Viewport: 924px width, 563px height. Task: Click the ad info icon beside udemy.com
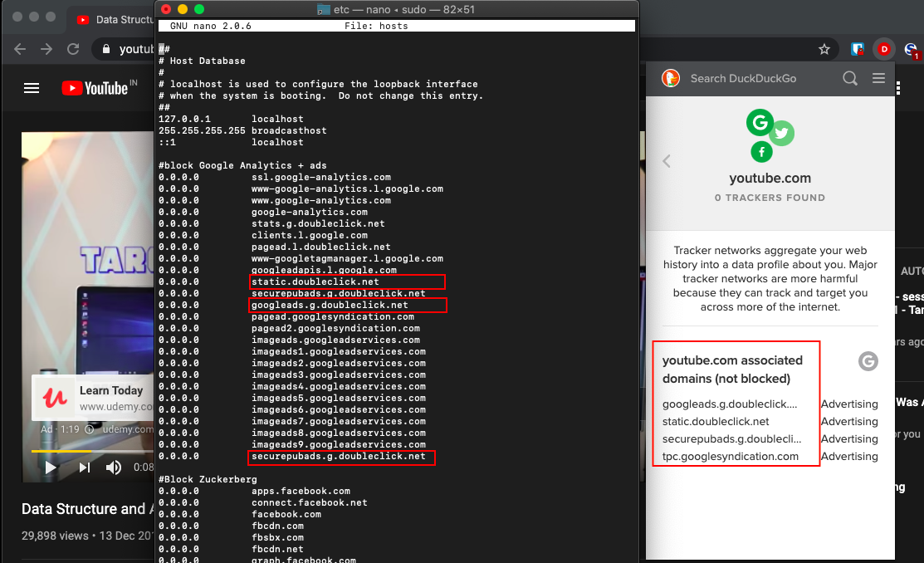(90, 429)
